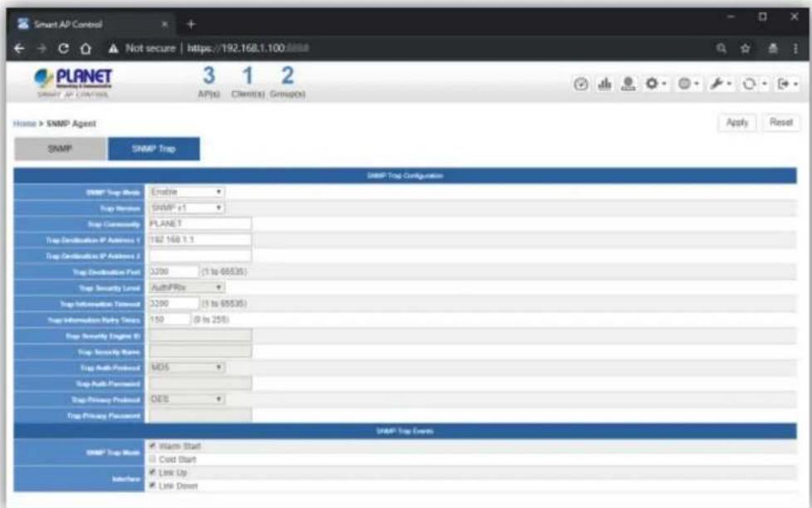Open the Trap Privacy Protocol DES dropdown

187,399
